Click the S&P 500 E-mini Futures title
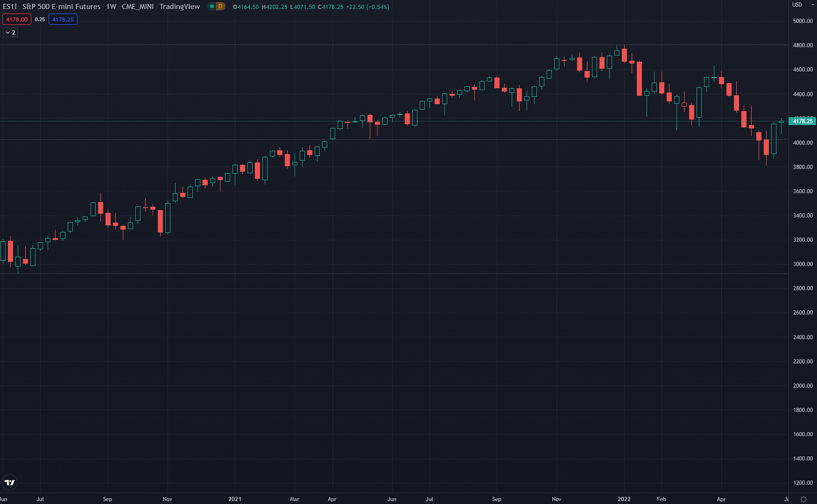The width and height of the screenshot is (817, 504). coord(62,7)
